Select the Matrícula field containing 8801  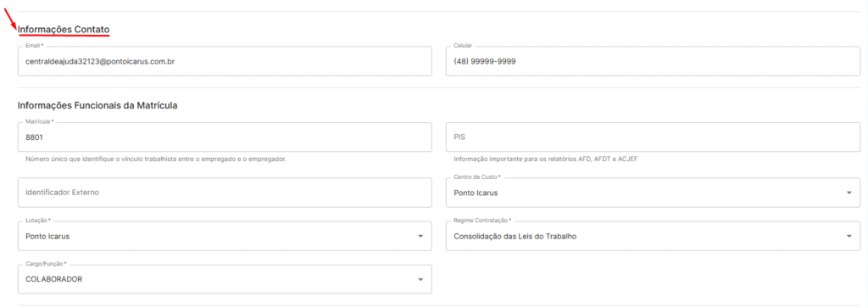click(x=225, y=137)
